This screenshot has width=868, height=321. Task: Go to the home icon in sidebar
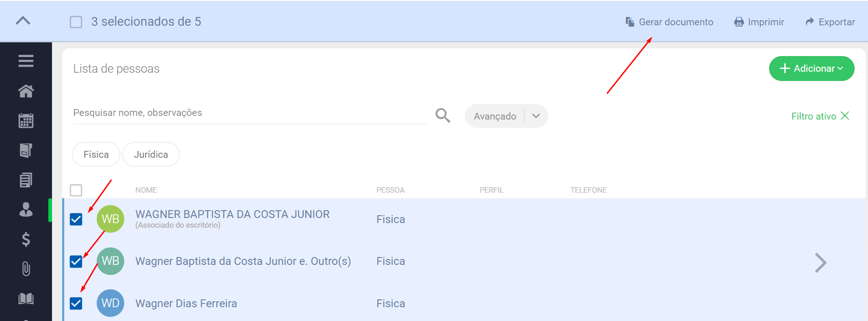pos(26,91)
